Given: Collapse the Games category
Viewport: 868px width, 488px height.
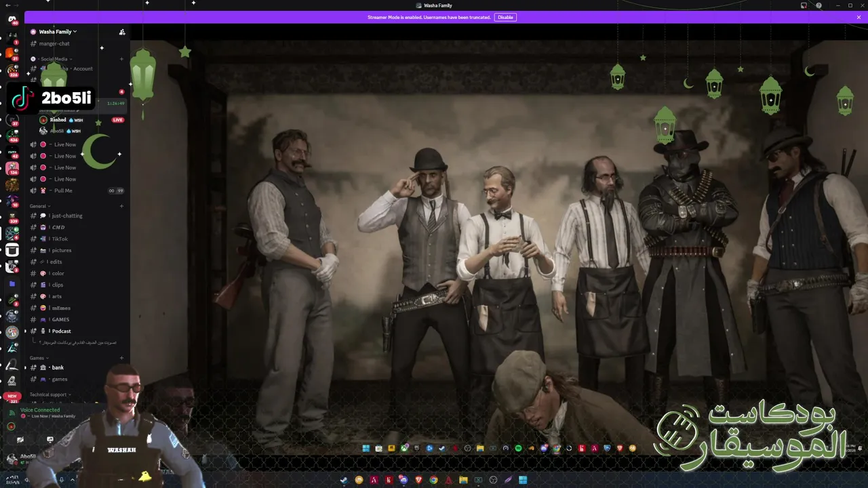Looking at the screenshot, I should [x=39, y=358].
